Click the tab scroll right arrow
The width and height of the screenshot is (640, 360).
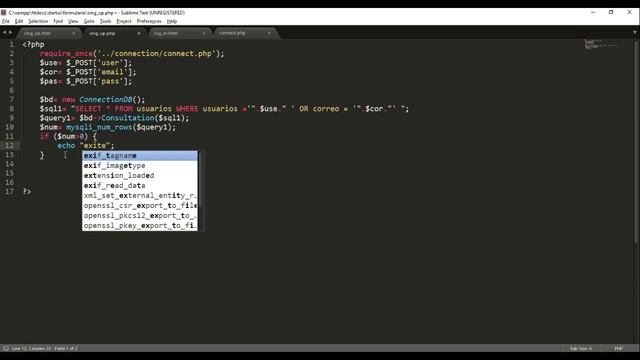10,33
